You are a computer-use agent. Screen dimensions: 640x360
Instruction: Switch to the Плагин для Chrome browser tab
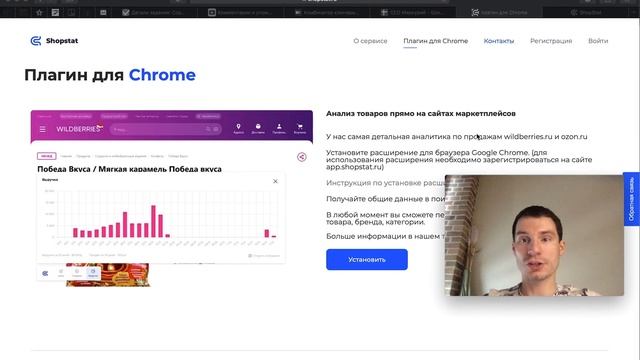[500, 13]
